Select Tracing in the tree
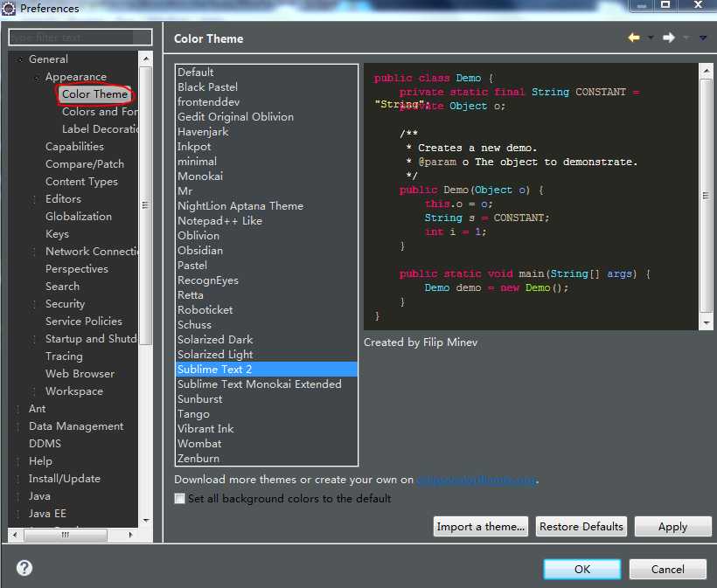717x588 pixels. tap(64, 356)
